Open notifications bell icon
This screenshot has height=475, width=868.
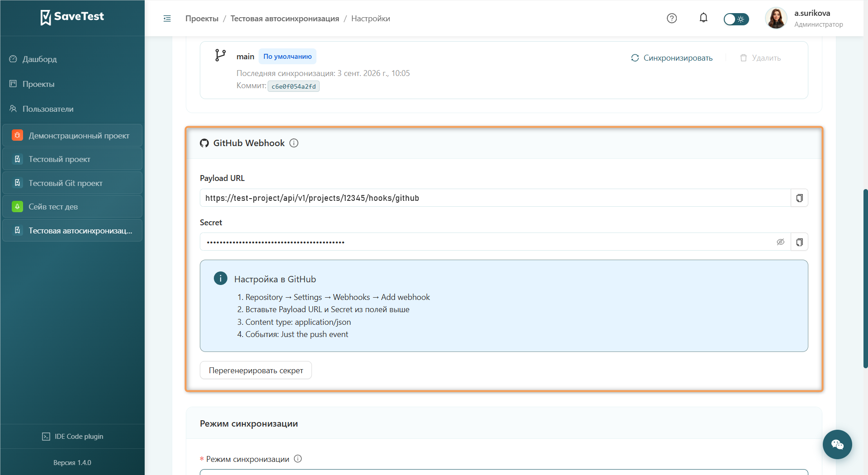point(703,18)
